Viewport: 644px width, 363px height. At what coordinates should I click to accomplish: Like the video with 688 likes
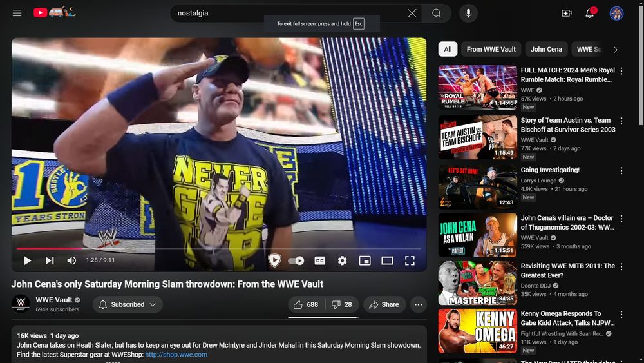(x=307, y=304)
